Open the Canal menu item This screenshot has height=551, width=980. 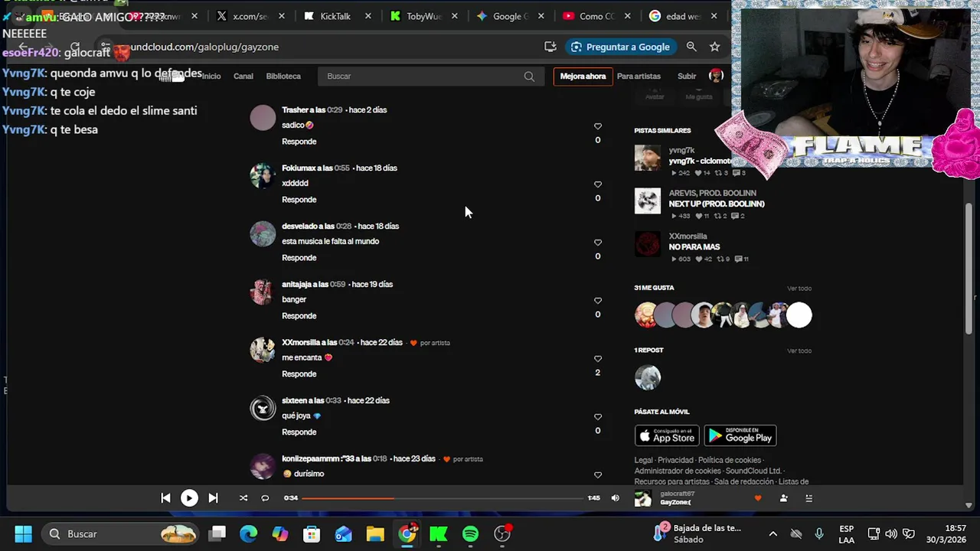coord(243,77)
